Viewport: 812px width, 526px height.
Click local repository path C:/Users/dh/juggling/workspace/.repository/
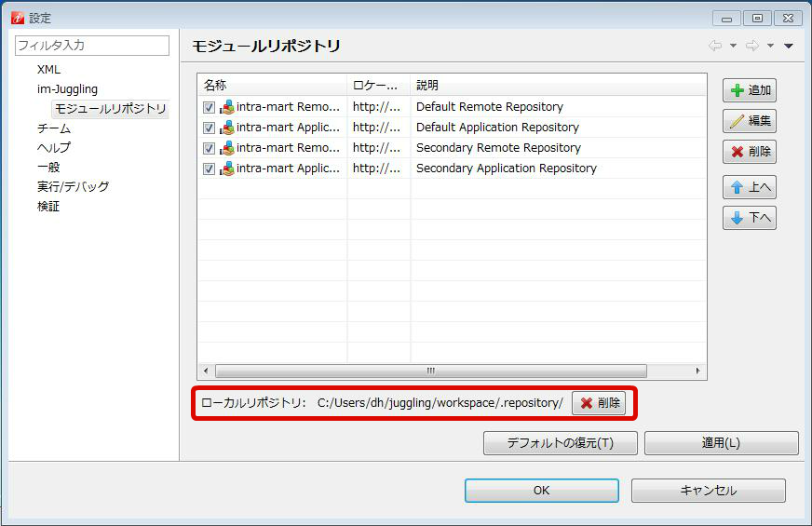coord(440,403)
